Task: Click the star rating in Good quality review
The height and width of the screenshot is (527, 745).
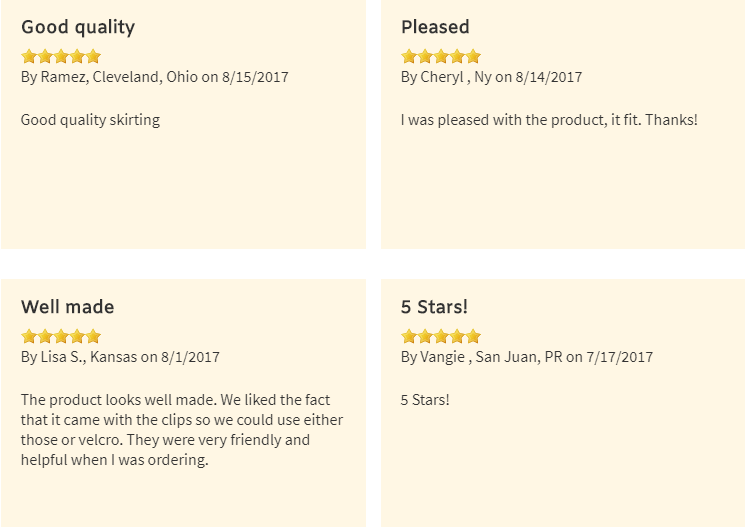Action: pos(61,57)
